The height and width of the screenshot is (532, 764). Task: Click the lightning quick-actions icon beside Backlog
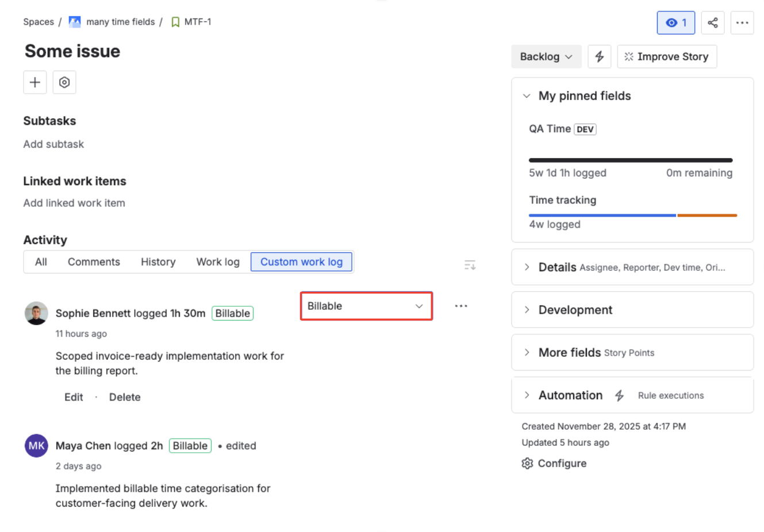599,56
